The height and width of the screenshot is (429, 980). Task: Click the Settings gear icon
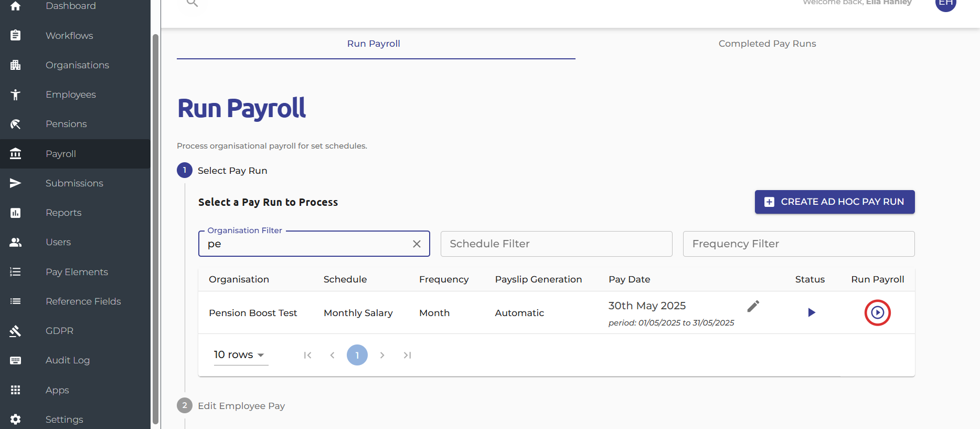click(16, 420)
